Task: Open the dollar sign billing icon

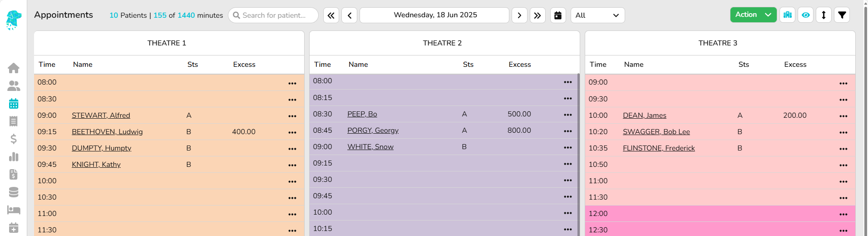Action: point(14,139)
